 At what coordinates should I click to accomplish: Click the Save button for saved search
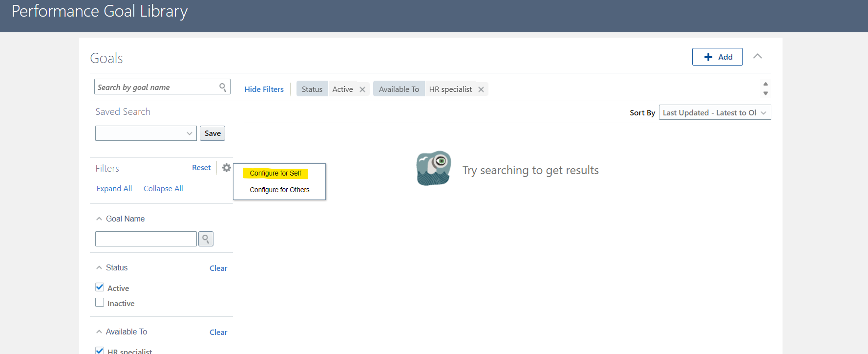click(x=212, y=133)
